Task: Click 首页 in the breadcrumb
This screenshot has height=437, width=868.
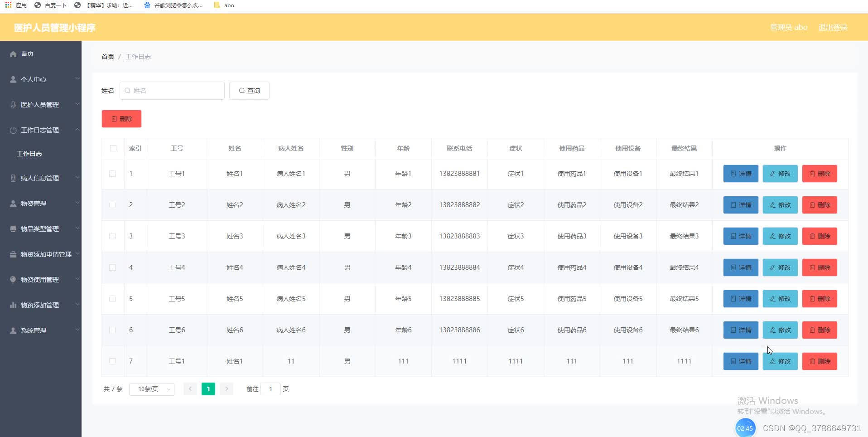Action: (x=108, y=57)
